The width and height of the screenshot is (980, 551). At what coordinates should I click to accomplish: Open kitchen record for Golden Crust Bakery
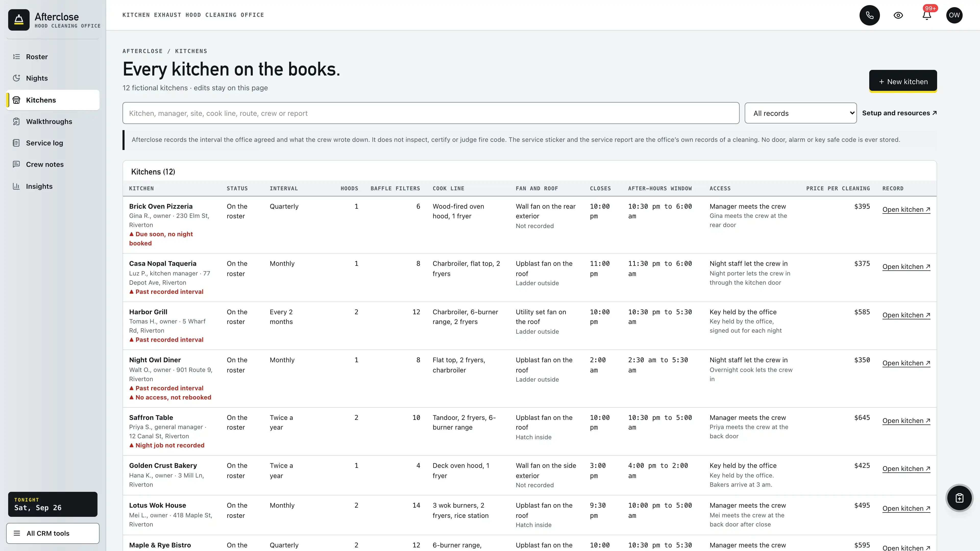point(906,469)
